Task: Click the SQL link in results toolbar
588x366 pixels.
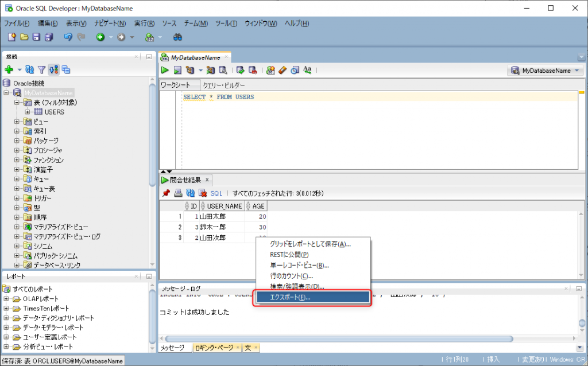Action: coord(216,193)
